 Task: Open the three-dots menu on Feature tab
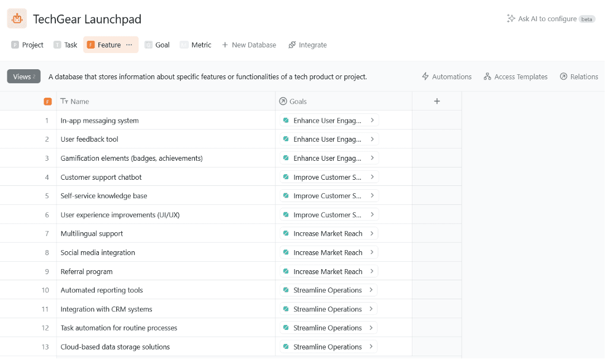click(x=129, y=45)
